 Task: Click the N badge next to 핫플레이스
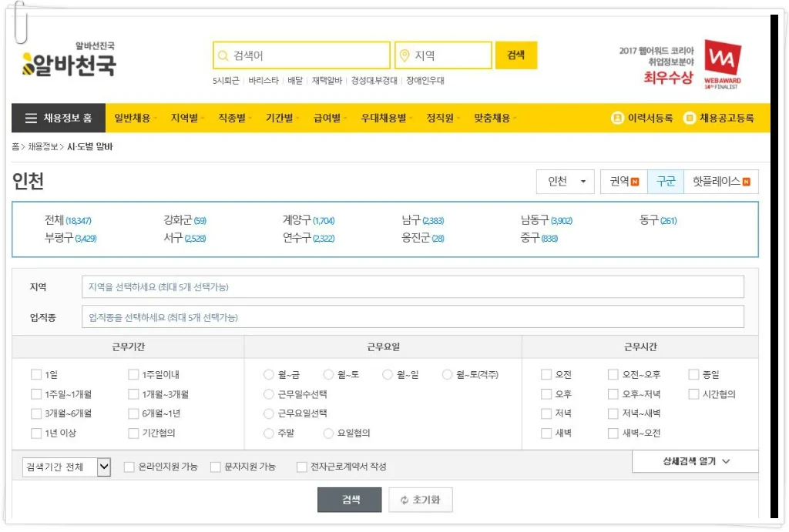coord(746,182)
